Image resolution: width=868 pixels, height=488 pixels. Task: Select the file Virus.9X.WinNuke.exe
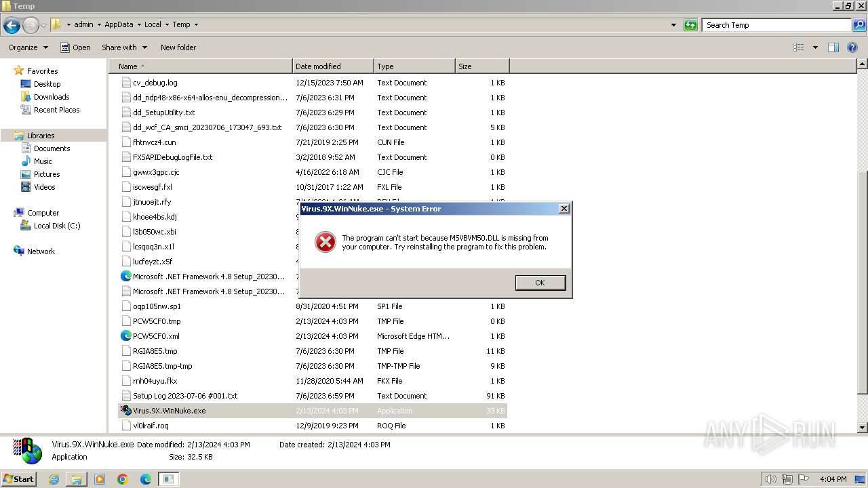tap(169, 411)
